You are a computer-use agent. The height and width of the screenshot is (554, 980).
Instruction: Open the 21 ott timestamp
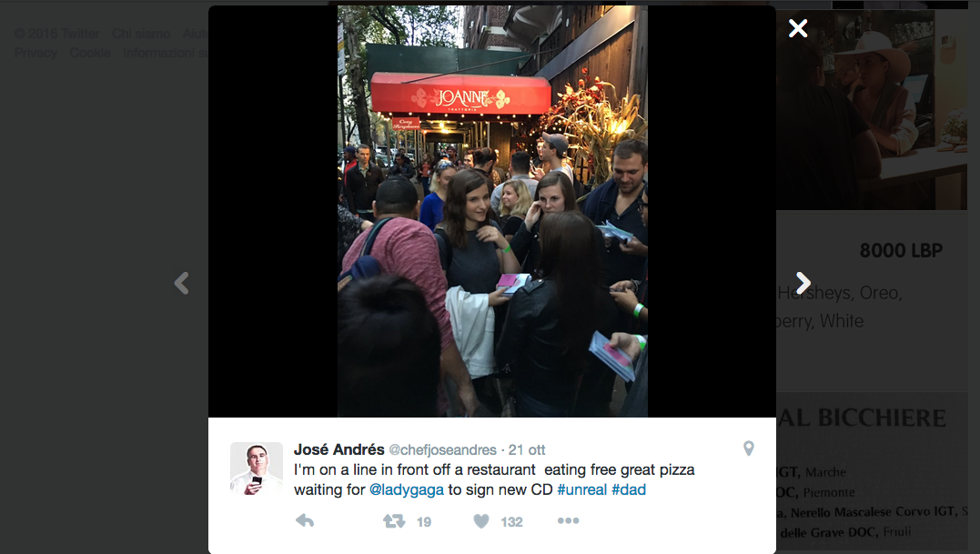click(526, 449)
